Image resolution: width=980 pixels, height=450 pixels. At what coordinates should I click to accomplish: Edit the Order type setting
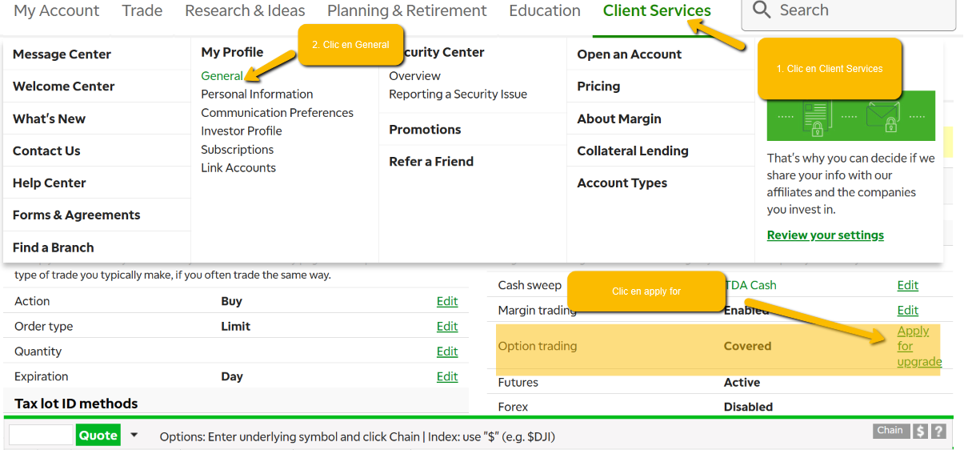point(447,327)
